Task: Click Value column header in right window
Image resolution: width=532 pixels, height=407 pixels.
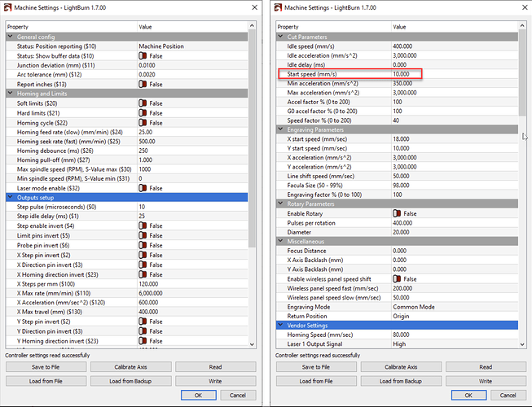Action: pyautogui.click(x=455, y=27)
